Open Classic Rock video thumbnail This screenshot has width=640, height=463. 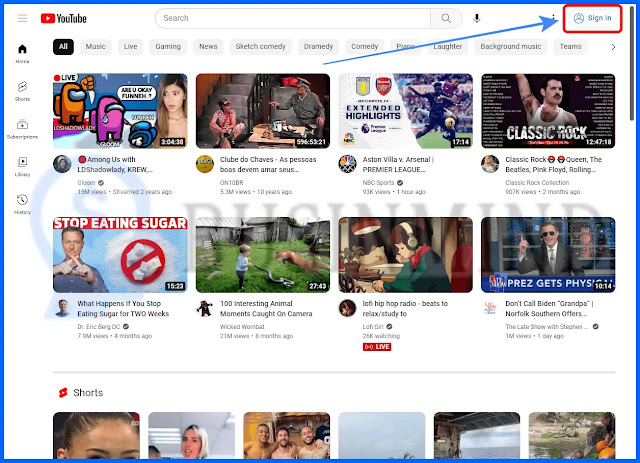click(x=548, y=111)
